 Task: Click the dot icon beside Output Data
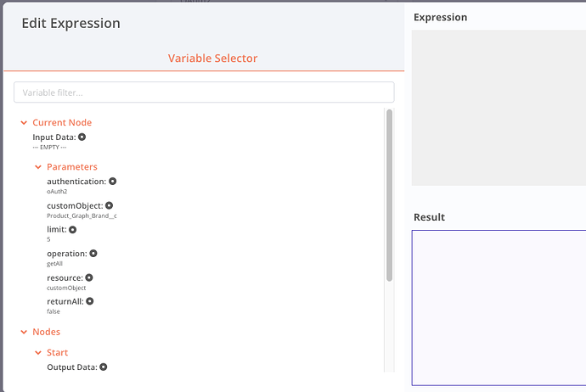pyautogui.click(x=104, y=367)
